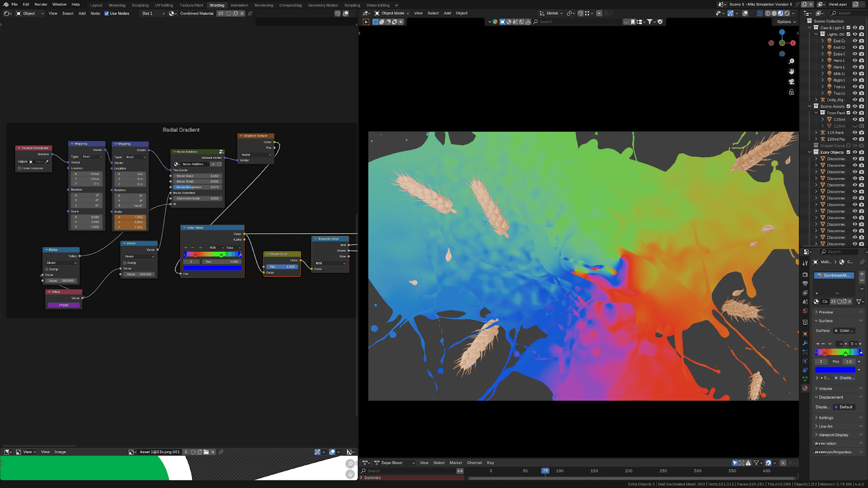
Task: Open the Modifiers wrench properties tab
Action: tap(805, 343)
